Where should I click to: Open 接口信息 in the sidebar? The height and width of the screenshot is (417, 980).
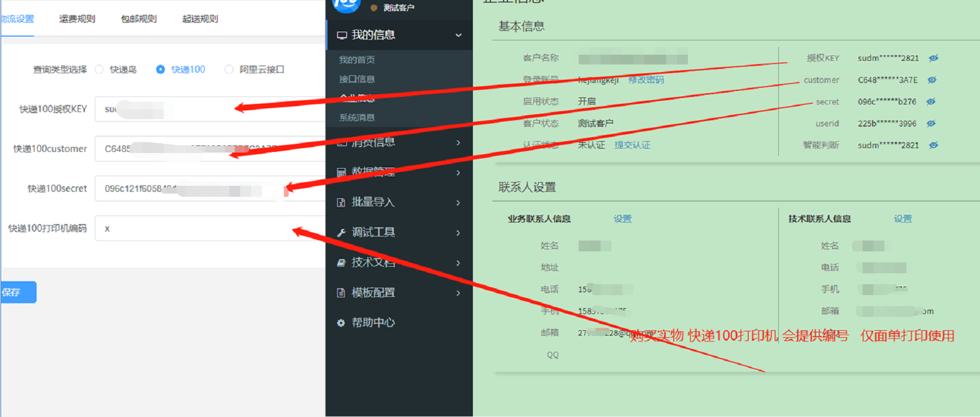pyautogui.click(x=357, y=79)
